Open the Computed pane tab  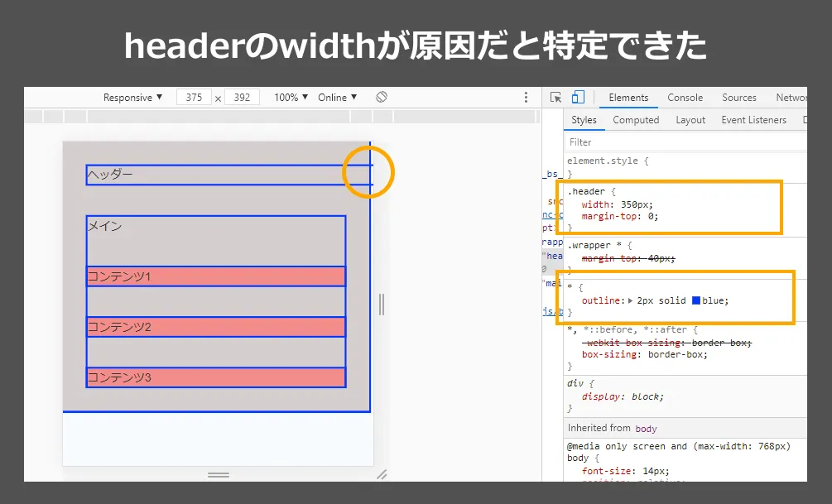[x=636, y=120]
